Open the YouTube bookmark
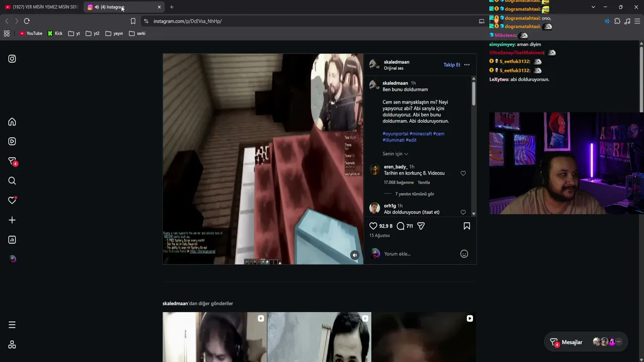This screenshot has height=362, width=644. 31,34
